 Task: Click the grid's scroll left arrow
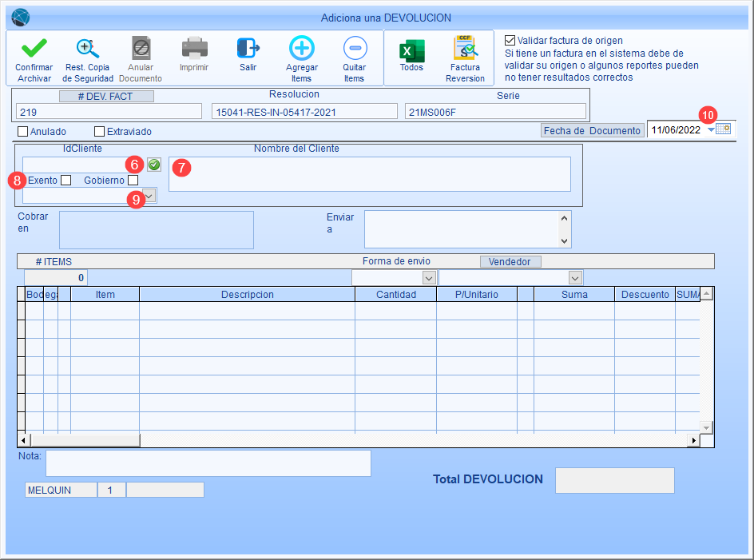23,440
